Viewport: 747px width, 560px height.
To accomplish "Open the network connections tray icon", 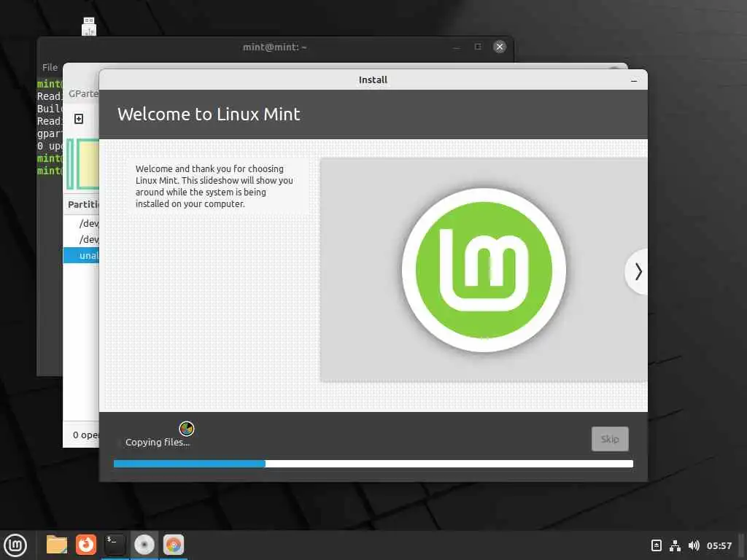I will (x=675, y=545).
